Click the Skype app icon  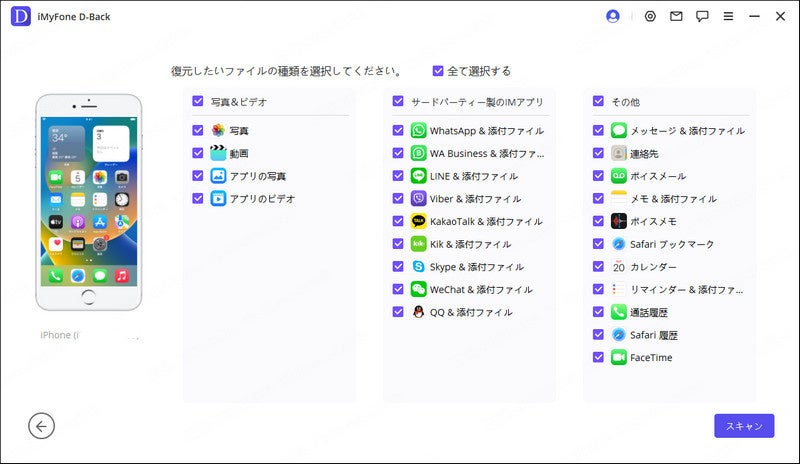418,266
